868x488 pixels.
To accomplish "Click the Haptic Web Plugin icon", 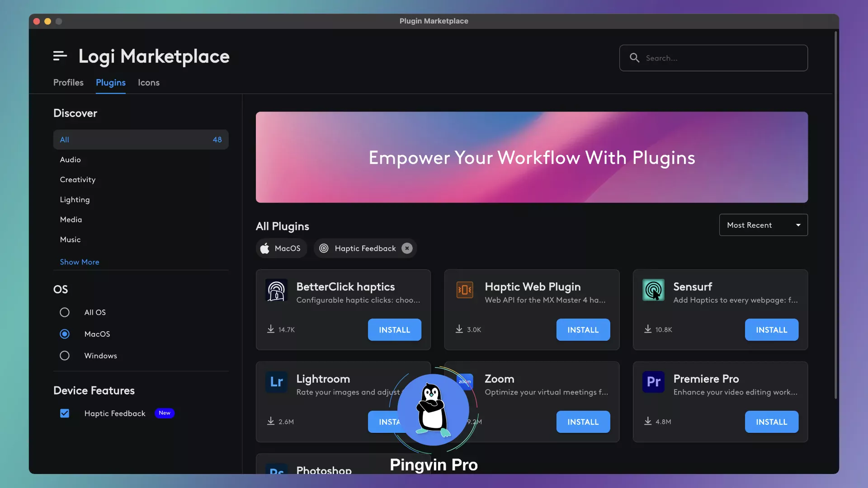I will tap(465, 291).
